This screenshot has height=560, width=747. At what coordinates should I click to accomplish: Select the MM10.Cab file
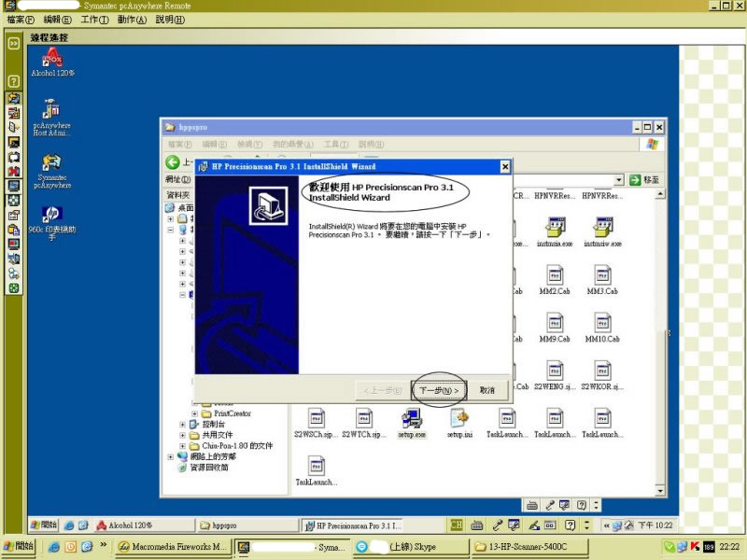tap(602, 328)
